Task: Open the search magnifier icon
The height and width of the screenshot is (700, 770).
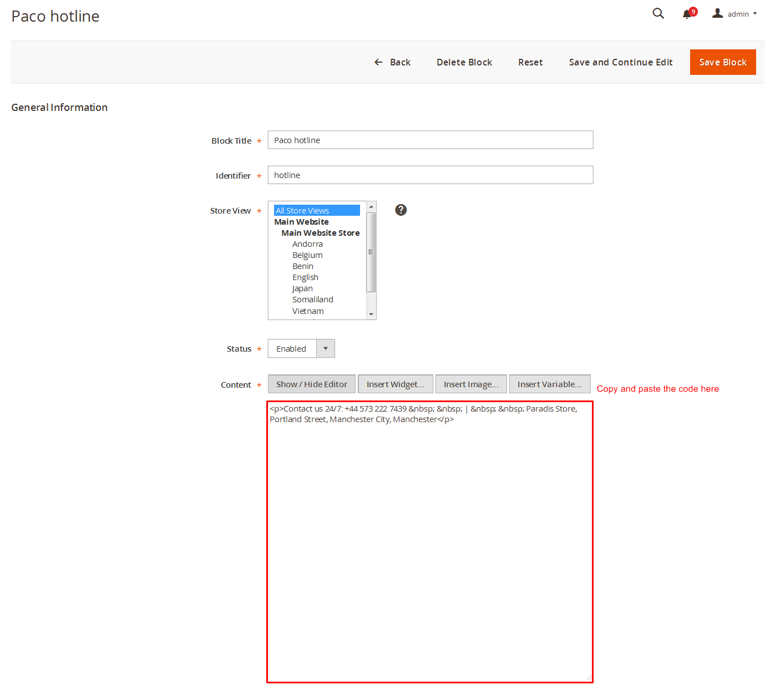Action: pos(658,13)
